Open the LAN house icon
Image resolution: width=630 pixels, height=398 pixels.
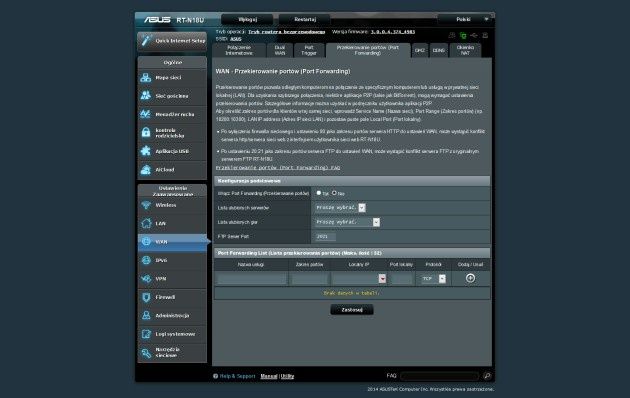[x=146, y=223]
